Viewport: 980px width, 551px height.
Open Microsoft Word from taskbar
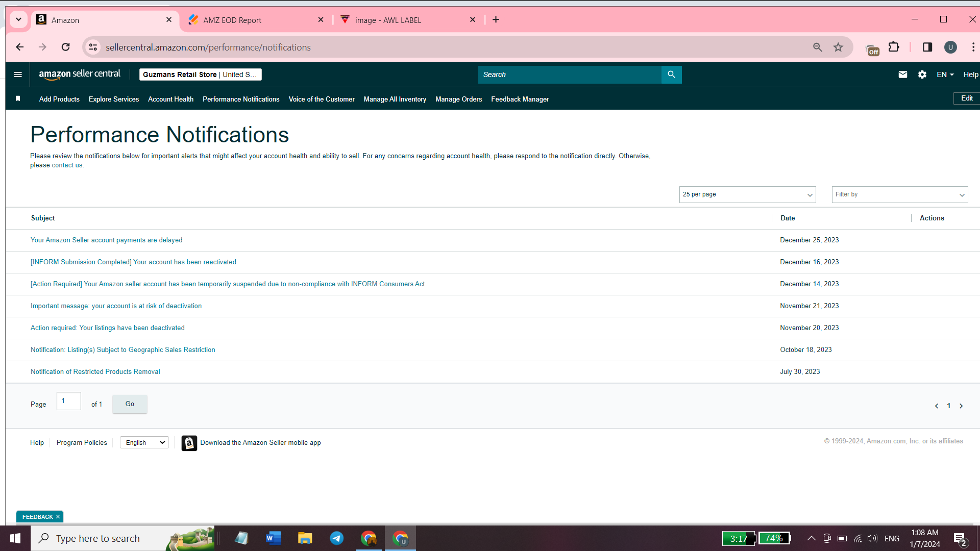click(274, 538)
